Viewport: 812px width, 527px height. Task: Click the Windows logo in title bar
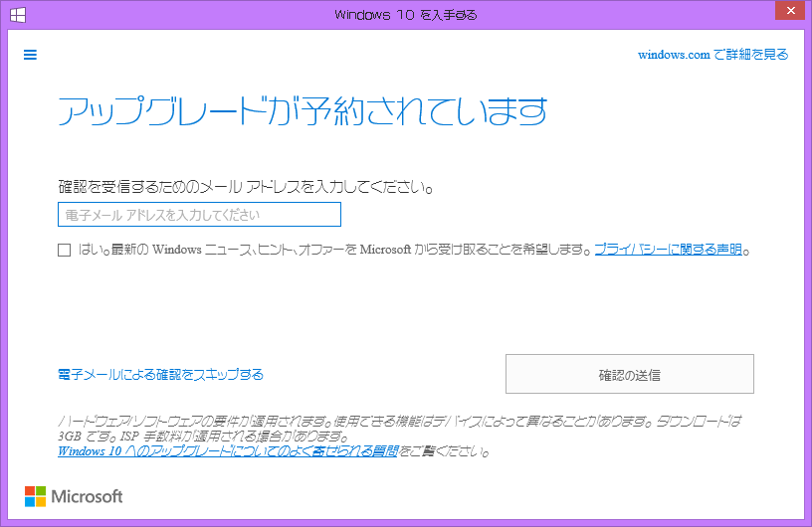click(x=18, y=15)
